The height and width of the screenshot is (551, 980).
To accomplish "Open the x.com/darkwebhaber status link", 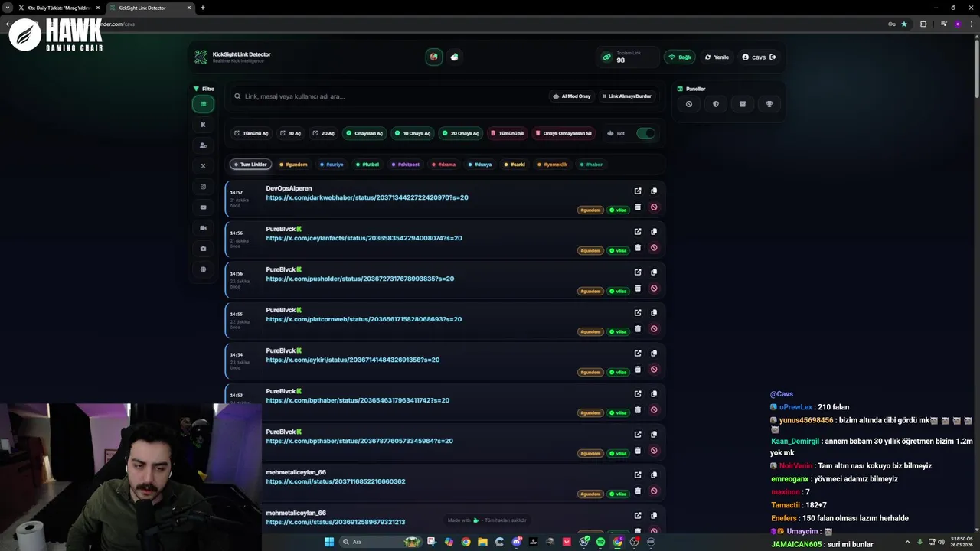I will (367, 197).
